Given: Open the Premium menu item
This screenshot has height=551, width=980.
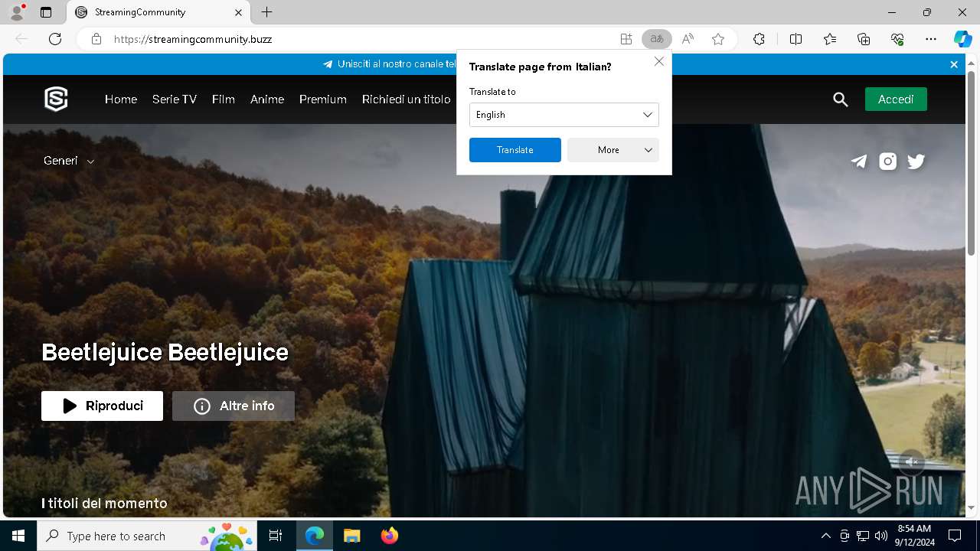Looking at the screenshot, I should point(323,99).
